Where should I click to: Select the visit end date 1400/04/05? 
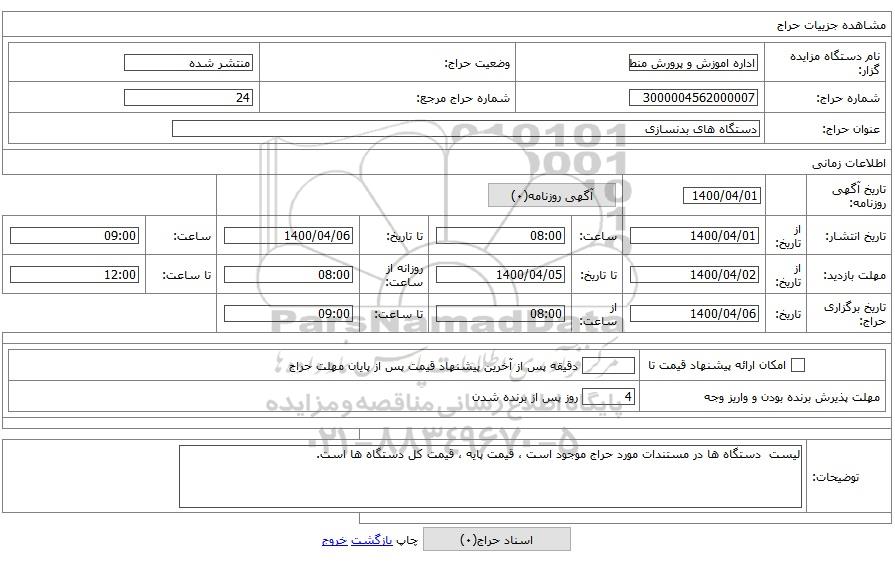[501, 275]
